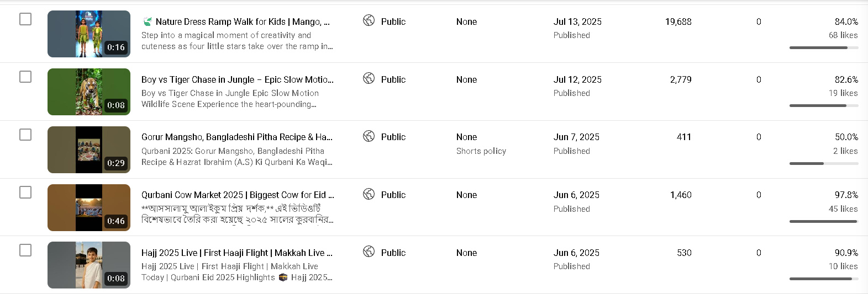Click the globe icon for Nature Dress video
Image resolution: width=868 pixels, height=294 pixels.
click(x=369, y=20)
